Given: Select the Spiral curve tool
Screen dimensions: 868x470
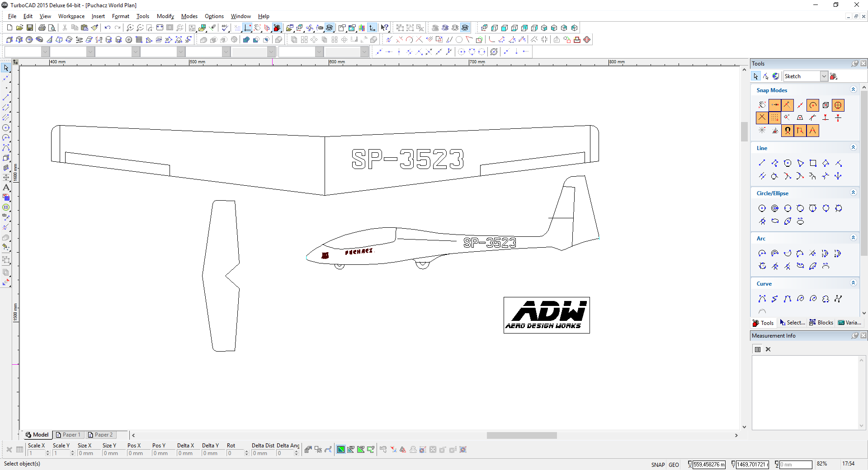Looking at the screenshot, I should pyautogui.click(x=800, y=299).
